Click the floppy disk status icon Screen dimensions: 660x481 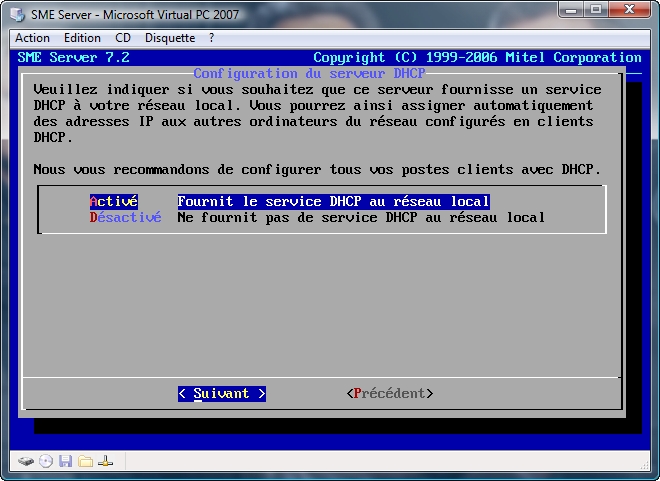[65, 462]
